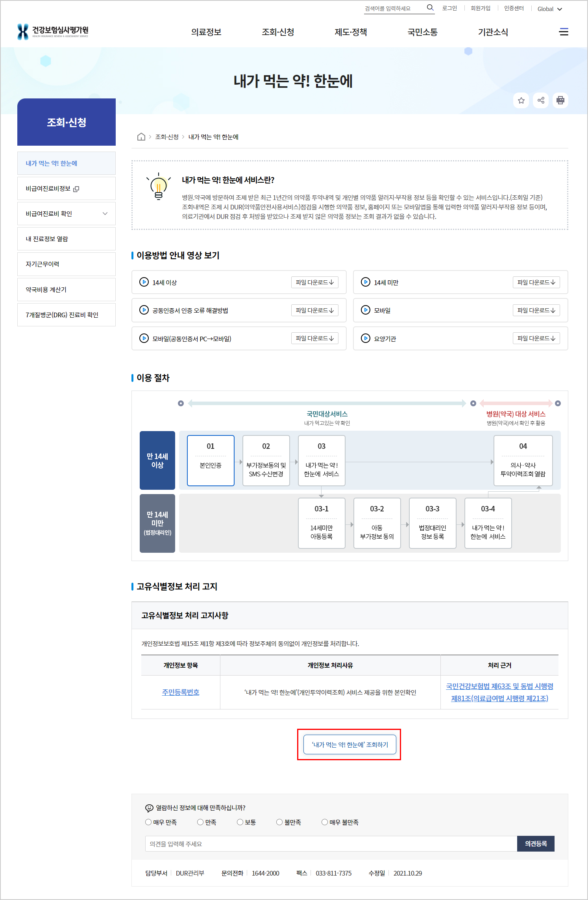Select the 매우 불만족 radio button
The image size is (588, 900).
pyautogui.click(x=325, y=822)
